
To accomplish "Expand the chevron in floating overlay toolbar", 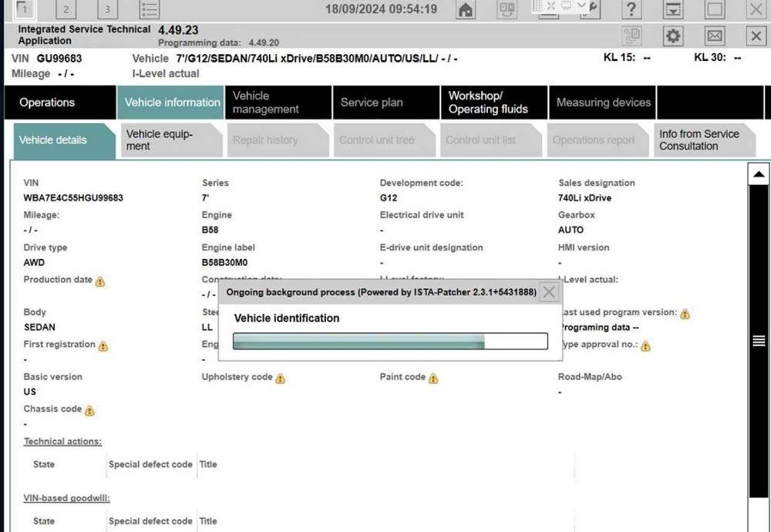I will coord(581,5).
